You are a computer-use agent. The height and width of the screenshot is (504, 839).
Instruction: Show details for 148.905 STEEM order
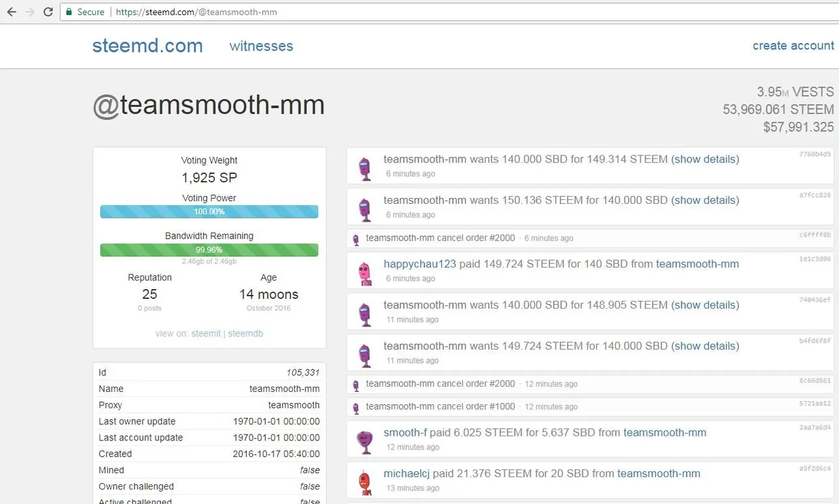coord(705,305)
